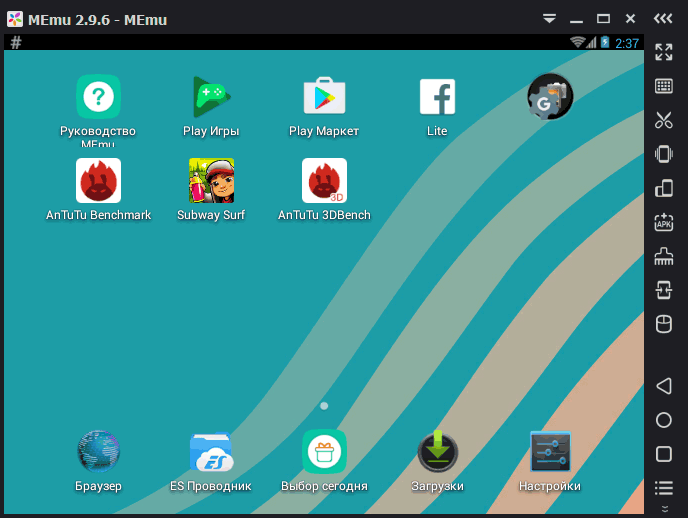
Task: Launch ES Проводник file manager
Action: [x=211, y=452]
